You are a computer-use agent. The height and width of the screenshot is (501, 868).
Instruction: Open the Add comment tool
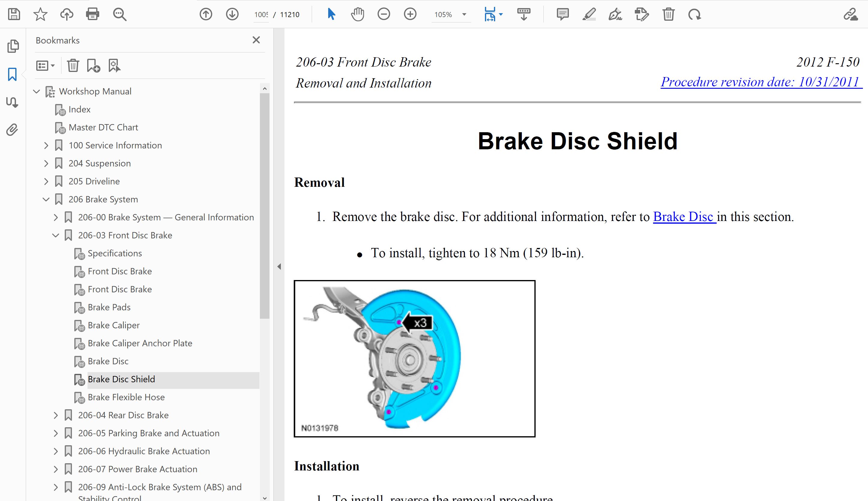[x=563, y=14]
